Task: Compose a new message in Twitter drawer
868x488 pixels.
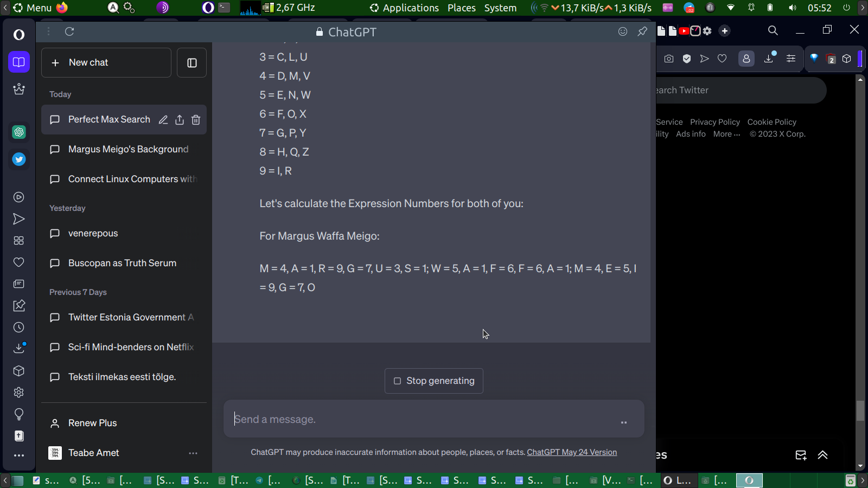Action: [x=801, y=455]
